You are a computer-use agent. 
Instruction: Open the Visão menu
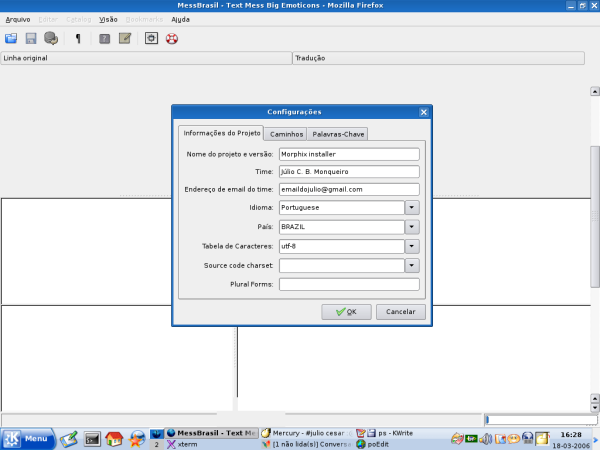point(108,20)
